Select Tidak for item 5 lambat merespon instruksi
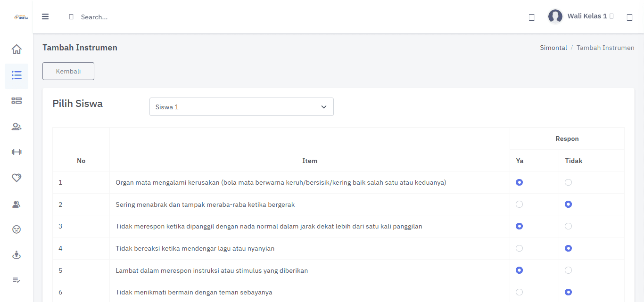644x302 pixels. click(x=568, y=270)
